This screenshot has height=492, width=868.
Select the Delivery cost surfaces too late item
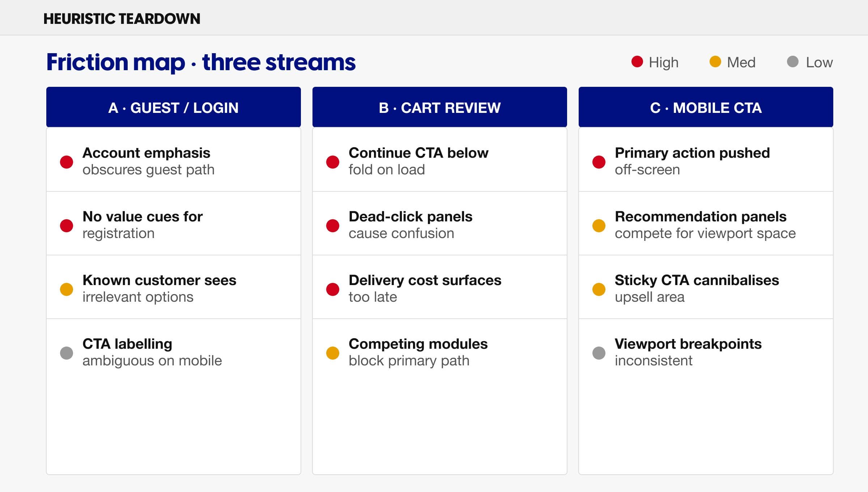(425, 288)
